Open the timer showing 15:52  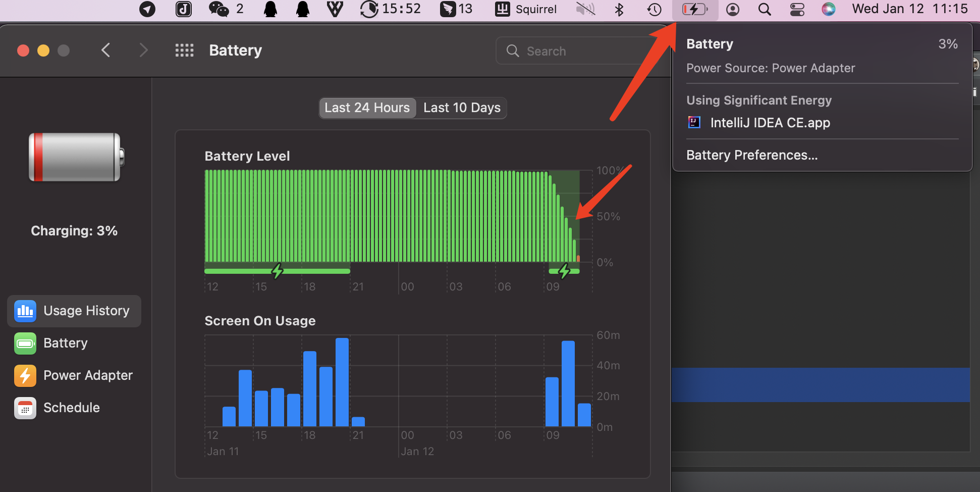coord(390,9)
